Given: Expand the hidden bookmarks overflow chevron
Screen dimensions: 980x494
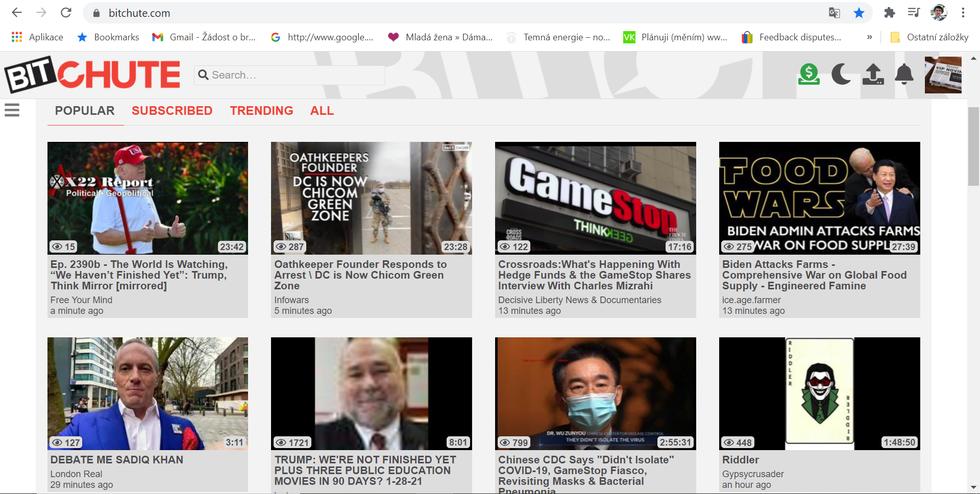Looking at the screenshot, I should (x=869, y=37).
